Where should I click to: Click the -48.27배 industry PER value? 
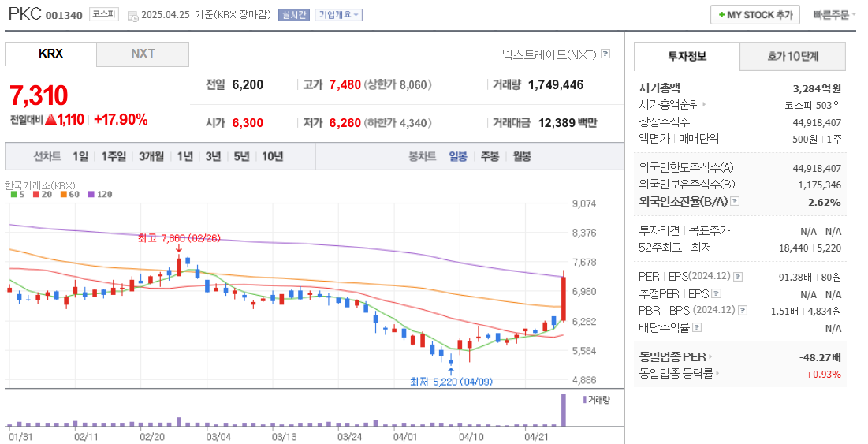click(820, 357)
